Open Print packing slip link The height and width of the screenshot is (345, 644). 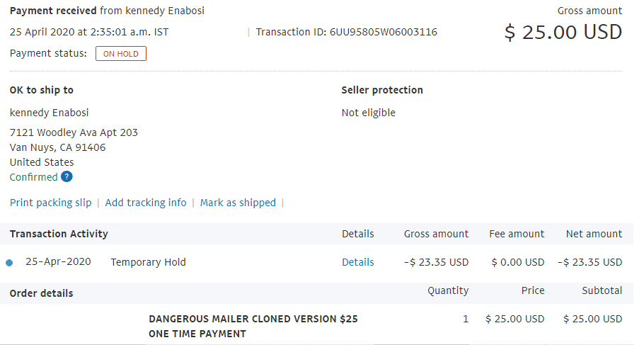50,203
